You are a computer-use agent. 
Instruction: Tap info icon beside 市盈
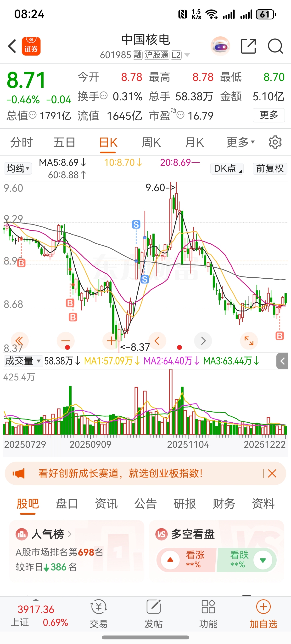click(180, 115)
